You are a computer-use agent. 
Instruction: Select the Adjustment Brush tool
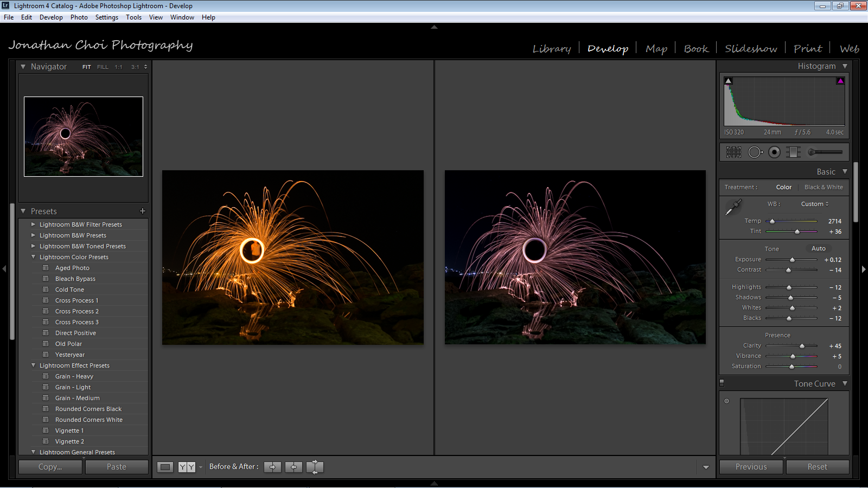click(825, 152)
